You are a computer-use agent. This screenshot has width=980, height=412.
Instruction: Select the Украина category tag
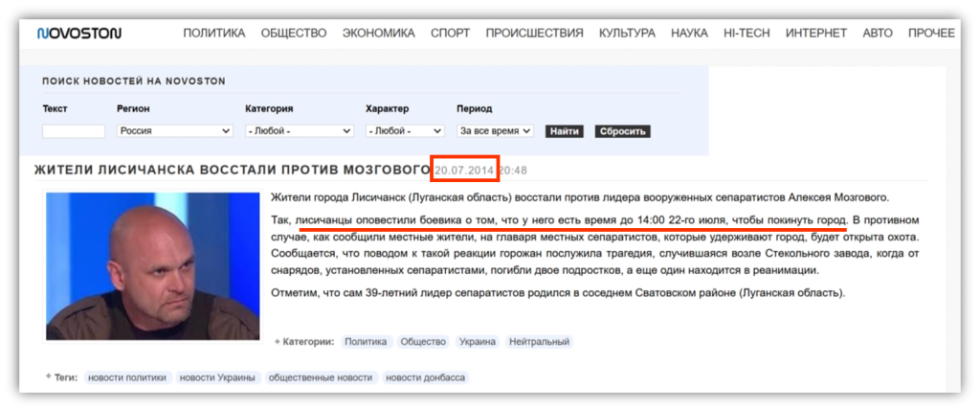coord(478,342)
